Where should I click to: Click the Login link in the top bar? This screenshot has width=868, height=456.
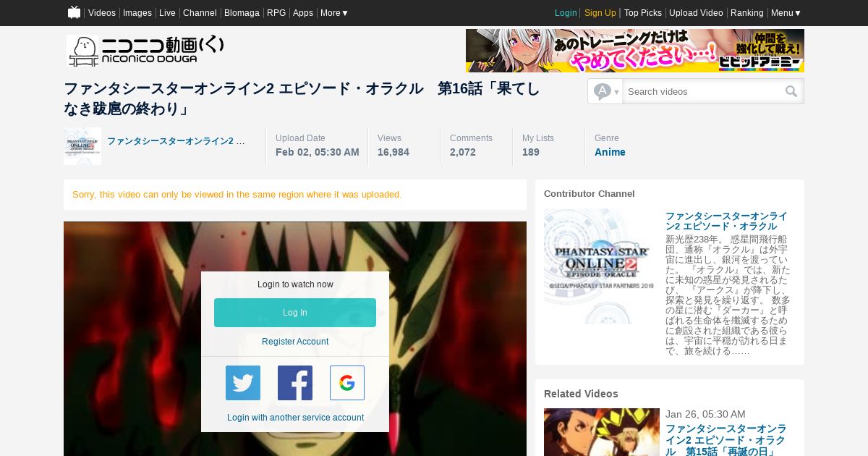[566, 13]
